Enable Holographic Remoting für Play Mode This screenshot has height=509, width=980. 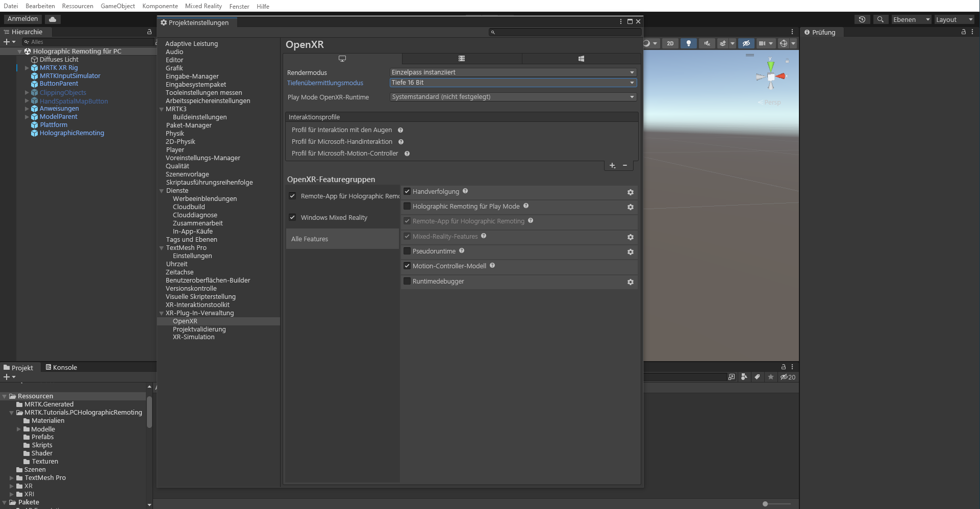(407, 206)
